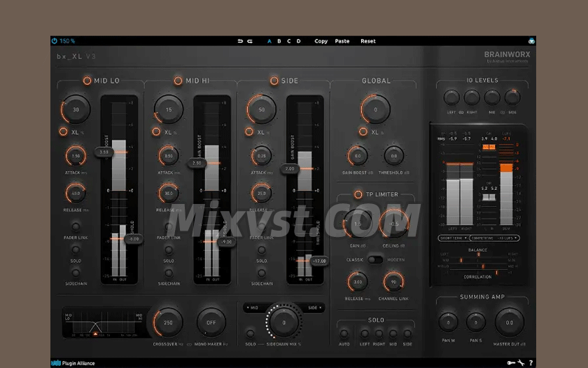Enable the SIDE band power button
588x368 pixels.
274,81
